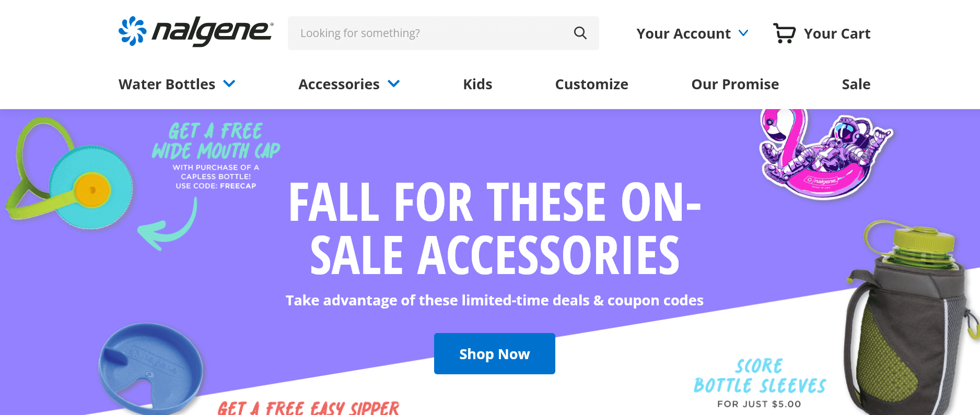
Task: Click the Nalgene logo
Action: tap(195, 32)
